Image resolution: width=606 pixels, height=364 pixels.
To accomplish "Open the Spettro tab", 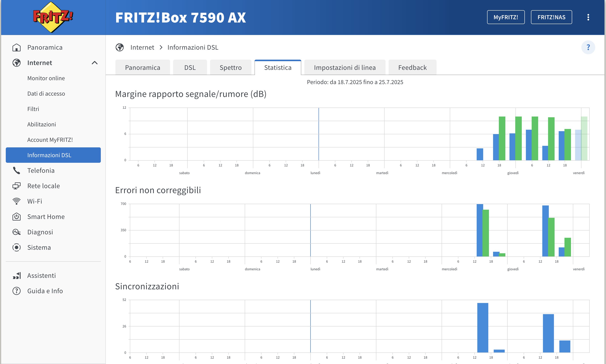I will coord(231,68).
